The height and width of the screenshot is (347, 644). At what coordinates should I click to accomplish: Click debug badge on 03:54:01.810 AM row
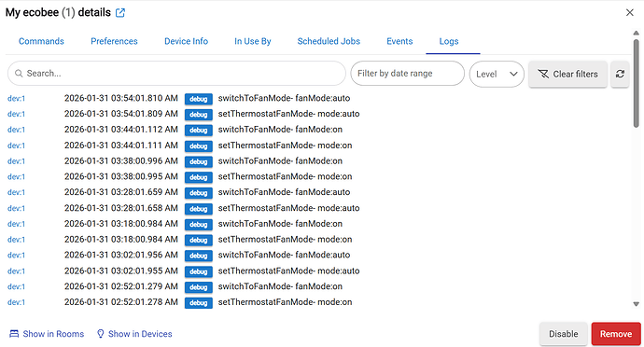199,99
